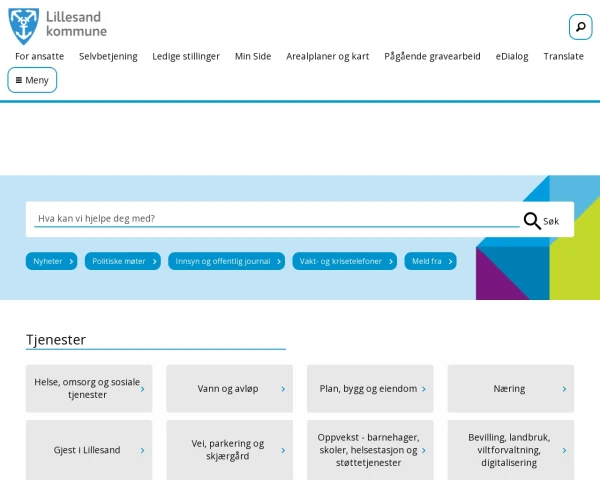Open the Vann og avløp card
This screenshot has height=480, width=600.
230,389
